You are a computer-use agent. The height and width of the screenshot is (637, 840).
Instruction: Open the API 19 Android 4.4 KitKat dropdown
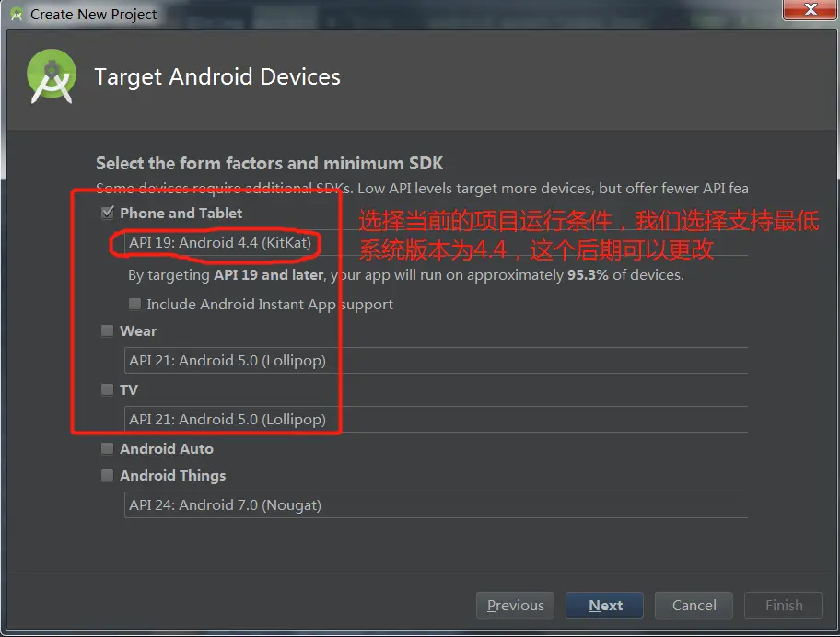coord(436,242)
